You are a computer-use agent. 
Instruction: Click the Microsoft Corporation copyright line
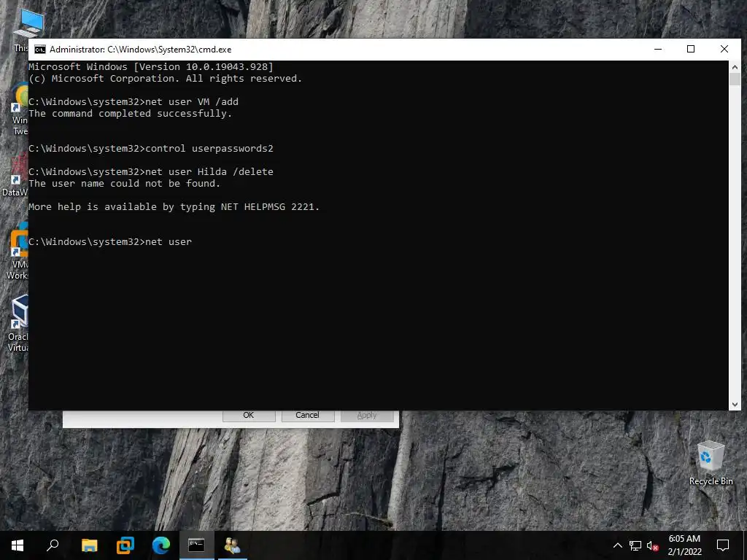tap(166, 79)
